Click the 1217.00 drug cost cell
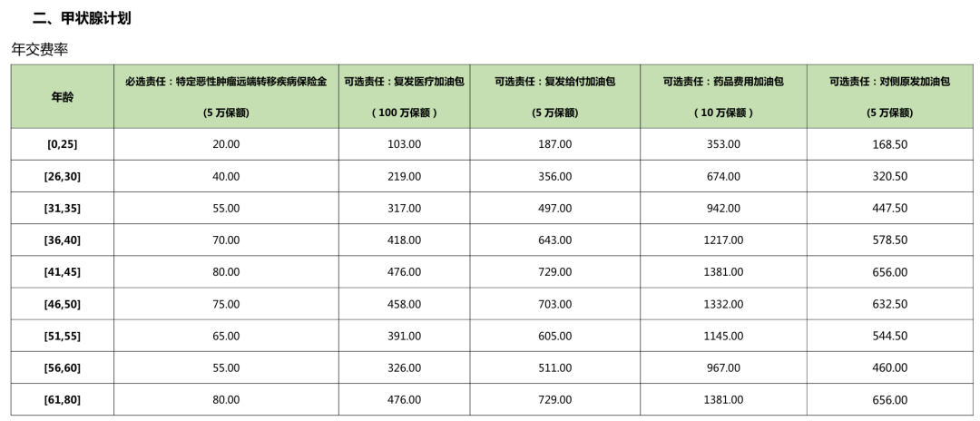Viewport: 980px width, 421px height. (722, 240)
